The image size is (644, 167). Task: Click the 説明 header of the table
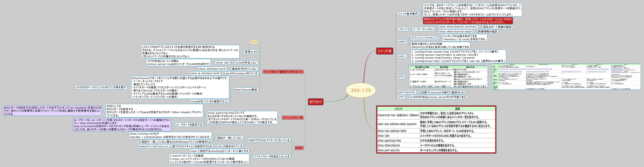click(457, 109)
